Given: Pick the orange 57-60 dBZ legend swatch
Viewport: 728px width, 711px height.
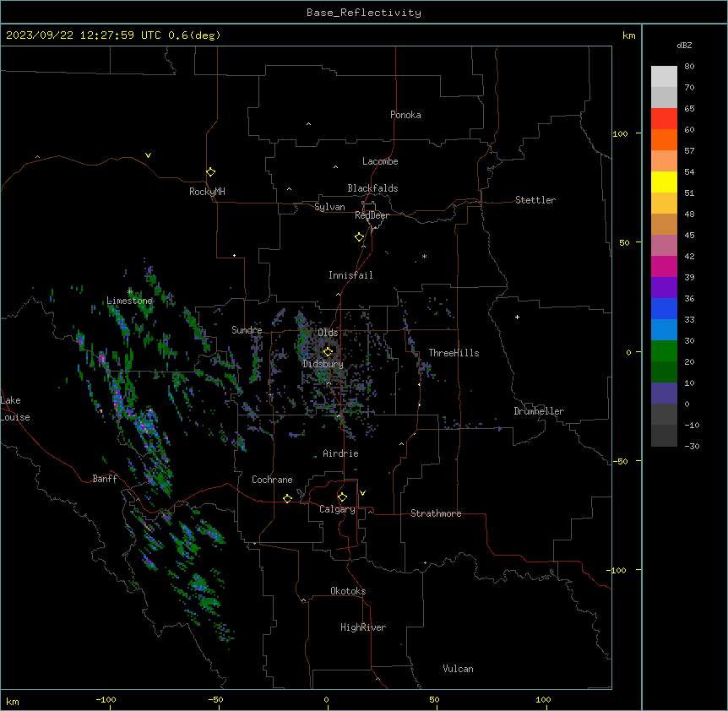Looking at the screenshot, I should [664, 139].
